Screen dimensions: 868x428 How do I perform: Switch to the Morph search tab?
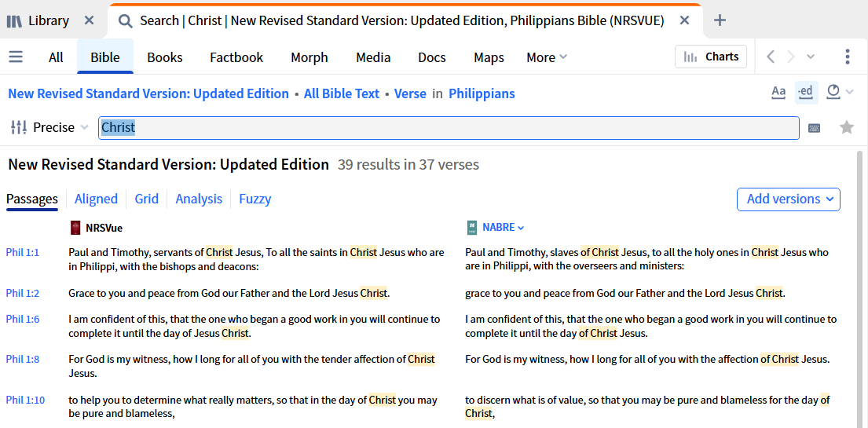[x=309, y=57]
